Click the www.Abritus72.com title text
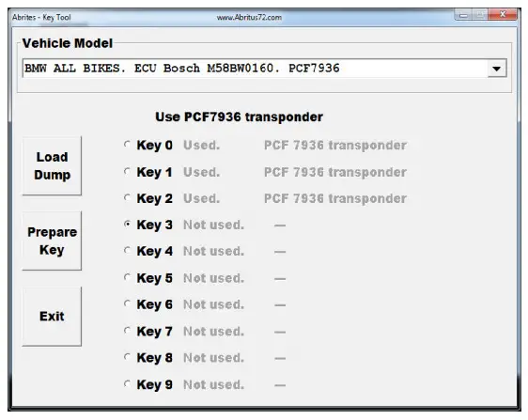Viewport: 528px width, 420px height. click(x=249, y=17)
